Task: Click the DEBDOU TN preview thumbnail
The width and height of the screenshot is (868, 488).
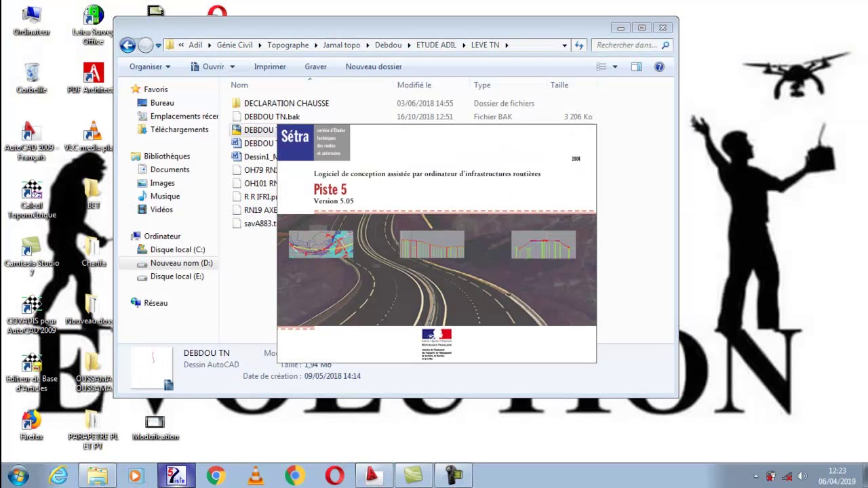Action: (x=153, y=368)
